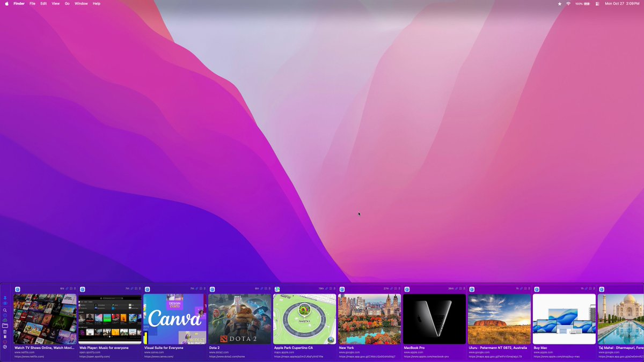This screenshot has height=362, width=644.
Task: Click the title "Uluru - Petermann NT 0872, Australia"
Action: tap(498, 348)
